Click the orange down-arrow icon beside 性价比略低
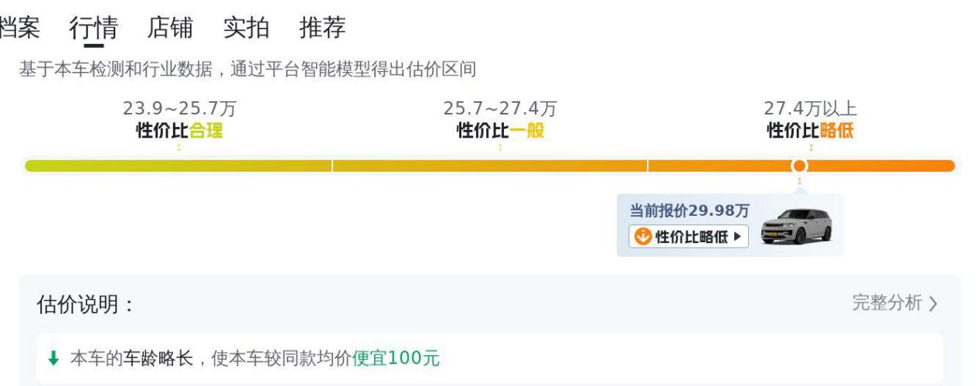Viewport: 980px width, 386px height. [642, 237]
